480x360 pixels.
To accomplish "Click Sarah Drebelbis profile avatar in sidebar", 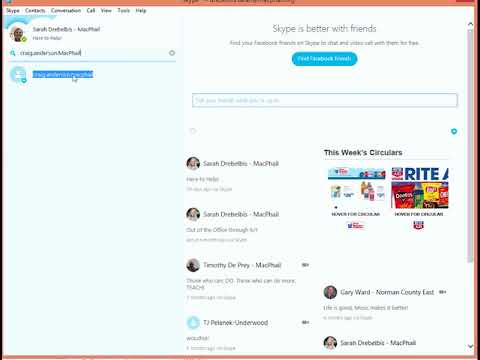I will pyautogui.click(x=18, y=33).
